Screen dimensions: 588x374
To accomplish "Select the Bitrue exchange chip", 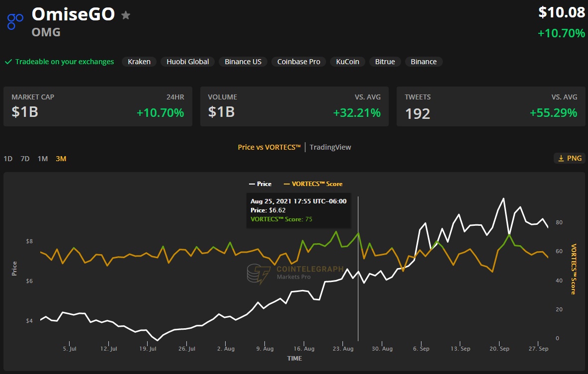I will click(385, 62).
